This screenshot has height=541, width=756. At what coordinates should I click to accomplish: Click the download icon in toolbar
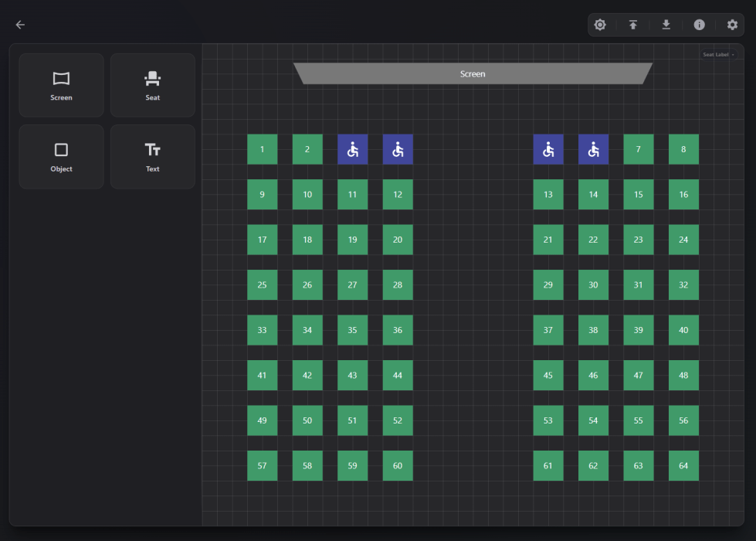coord(666,25)
